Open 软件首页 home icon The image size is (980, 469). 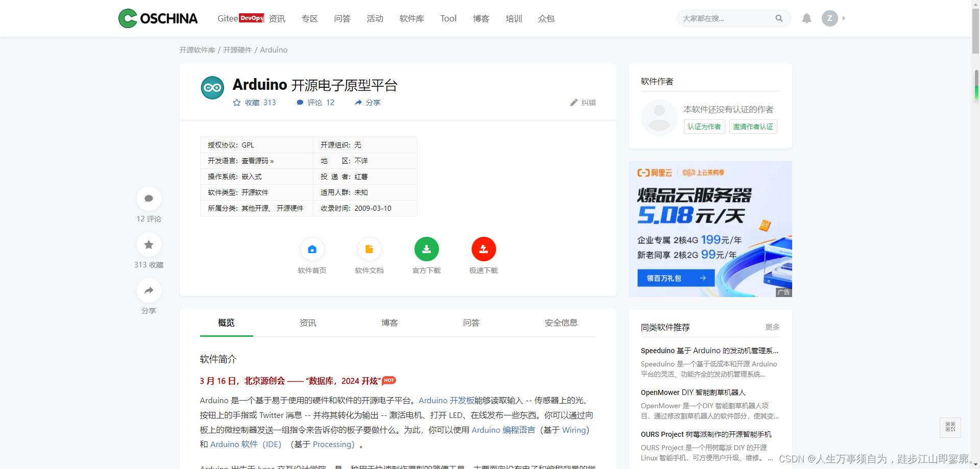click(312, 249)
